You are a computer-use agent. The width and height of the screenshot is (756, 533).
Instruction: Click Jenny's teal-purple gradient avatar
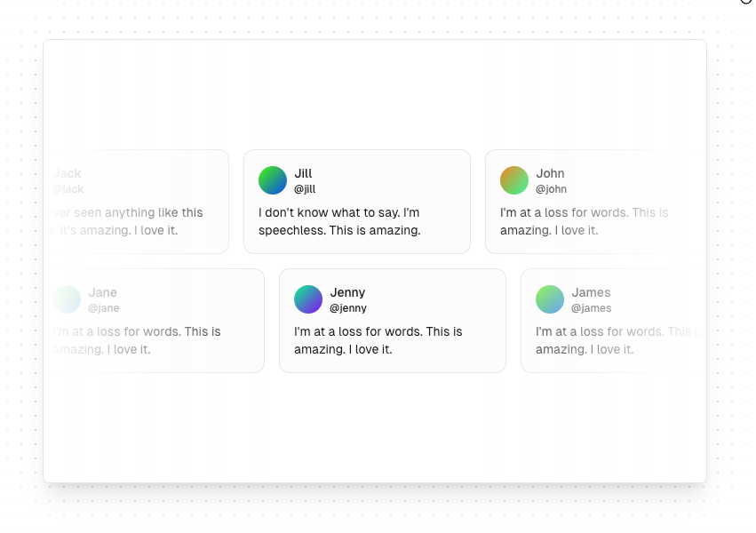pos(308,299)
